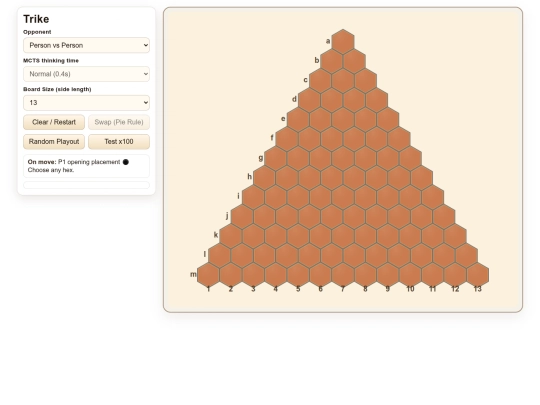
Task: Click the "On move:" status text
Action: [42, 162]
